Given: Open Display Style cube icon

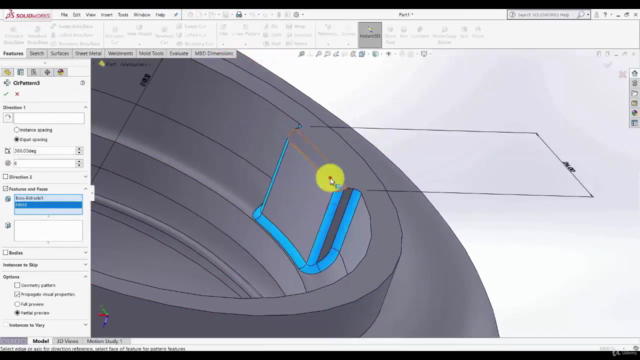Looking at the screenshot, I should click(375, 54).
